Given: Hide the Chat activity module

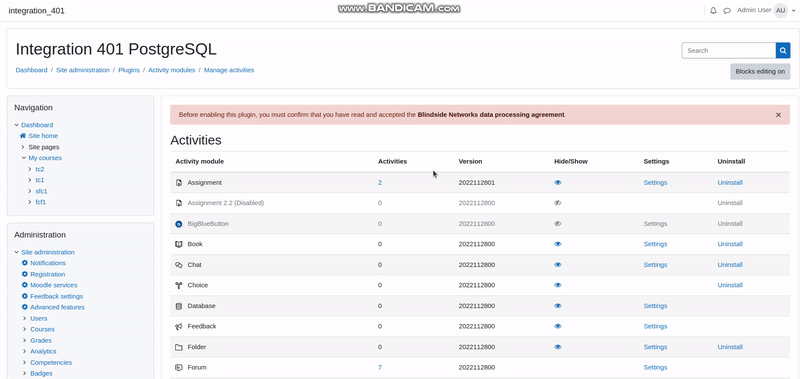Looking at the screenshot, I should tap(558, 265).
